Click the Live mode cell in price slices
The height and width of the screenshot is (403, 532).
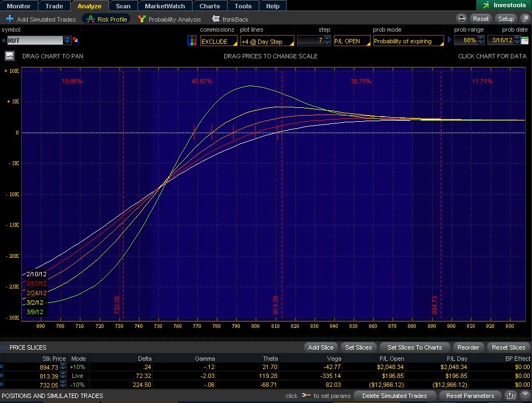tap(77, 376)
